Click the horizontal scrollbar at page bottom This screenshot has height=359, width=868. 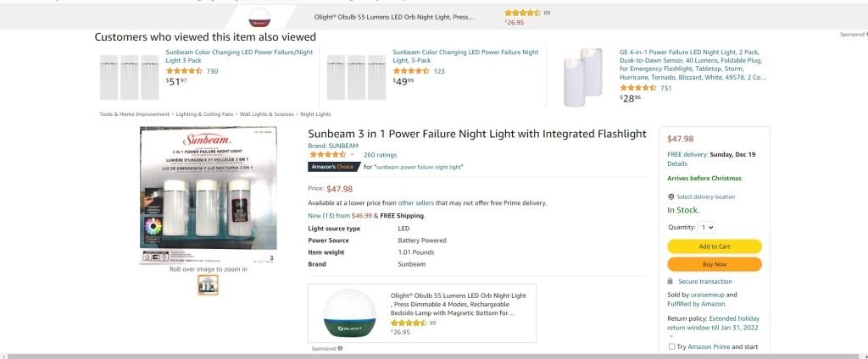coord(424,356)
